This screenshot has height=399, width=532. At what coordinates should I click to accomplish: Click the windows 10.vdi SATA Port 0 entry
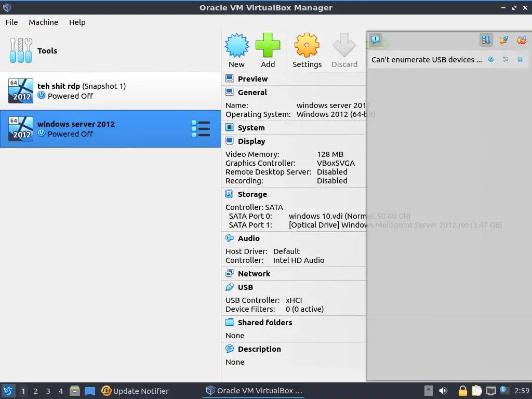pos(350,216)
